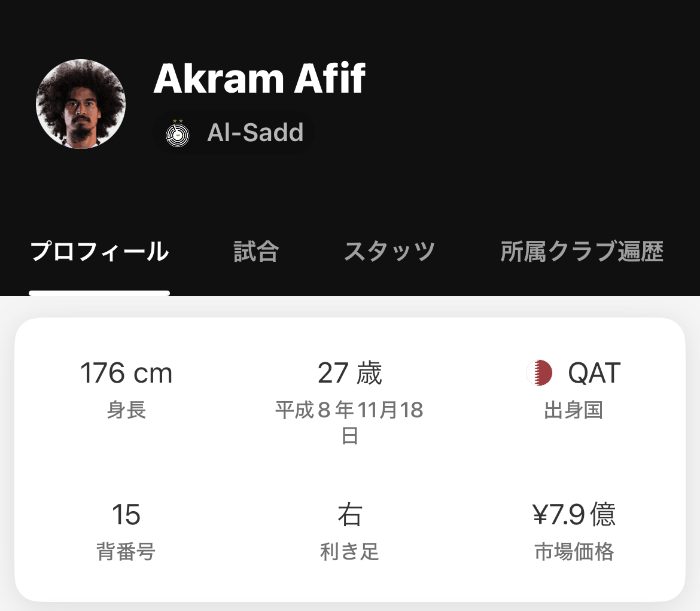Tap the preferred foot 右 value
The image size is (700, 611).
click(x=349, y=514)
